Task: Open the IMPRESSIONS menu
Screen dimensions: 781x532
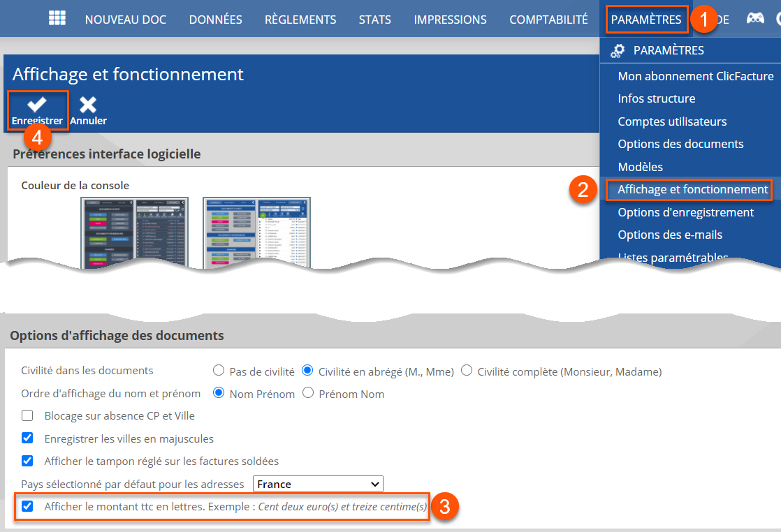Action: 451,20
